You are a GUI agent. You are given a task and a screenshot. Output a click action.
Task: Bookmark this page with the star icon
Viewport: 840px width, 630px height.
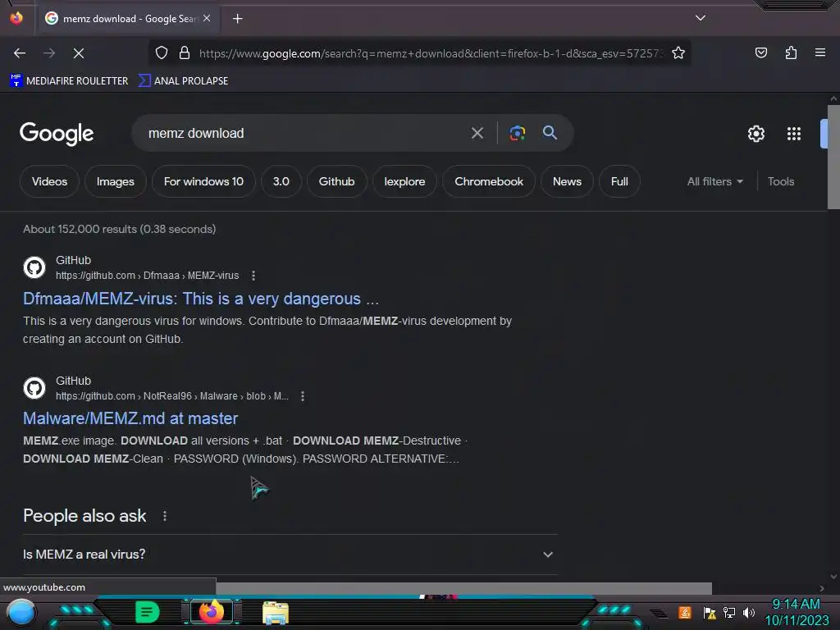tap(678, 52)
